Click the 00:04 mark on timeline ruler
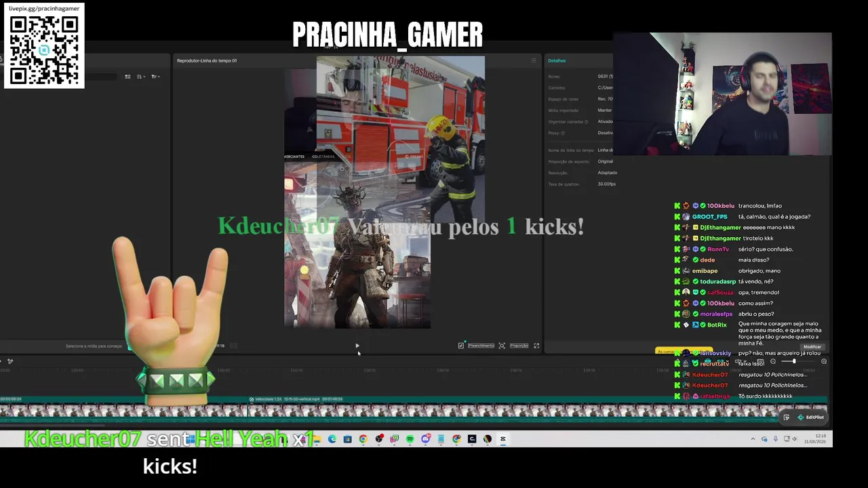Image resolution: width=868 pixels, height=488 pixels. (78, 370)
